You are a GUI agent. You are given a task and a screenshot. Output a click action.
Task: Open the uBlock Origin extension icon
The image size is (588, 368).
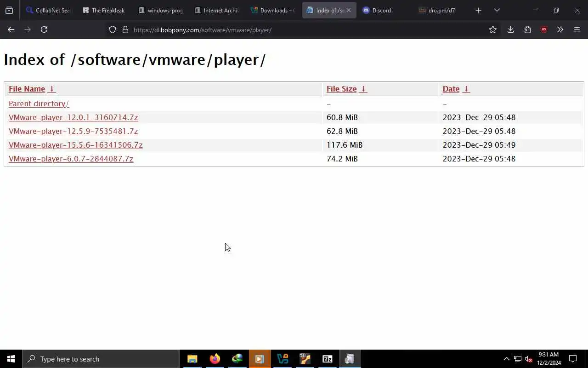pyautogui.click(x=544, y=29)
